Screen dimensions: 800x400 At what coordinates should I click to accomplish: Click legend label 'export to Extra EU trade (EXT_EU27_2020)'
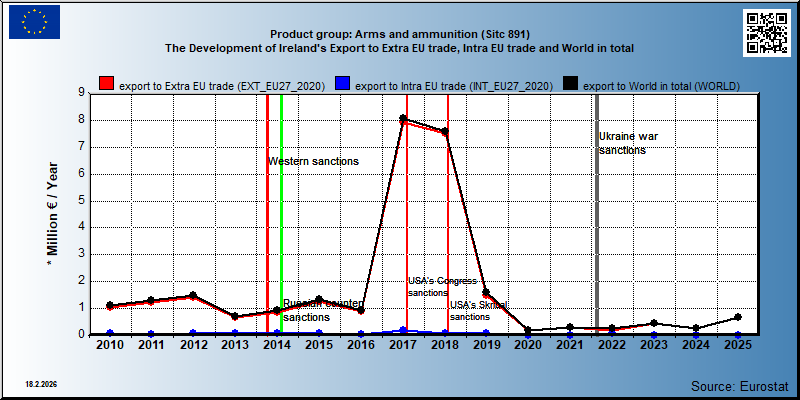point(222,86)
